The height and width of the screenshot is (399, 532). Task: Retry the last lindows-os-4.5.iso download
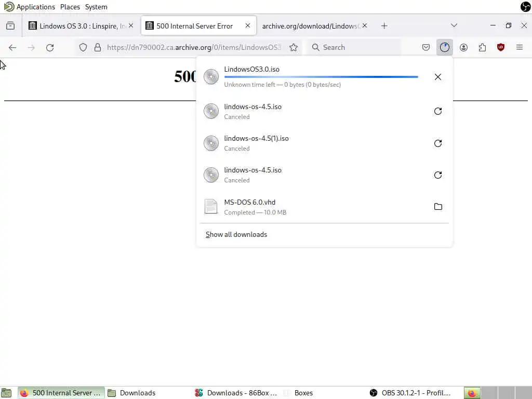click(x=437, y=175)
